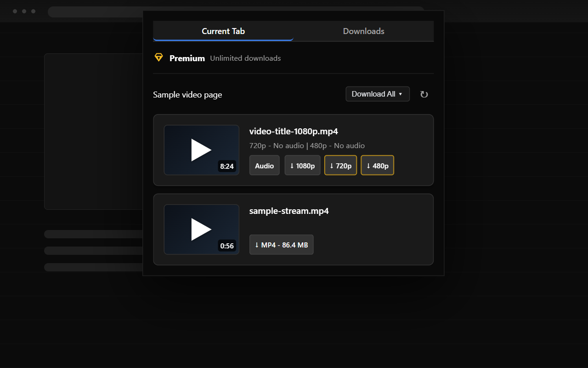Click the Premium diamond icon
Image resolution: width=588 pixels, height=368 pixels.
[x=158, y=57]
